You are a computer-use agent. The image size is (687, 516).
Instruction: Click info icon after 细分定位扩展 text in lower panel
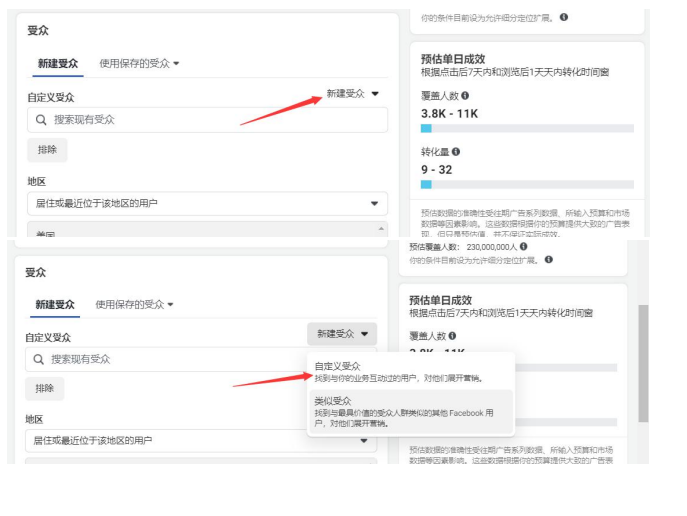point(549,259)
